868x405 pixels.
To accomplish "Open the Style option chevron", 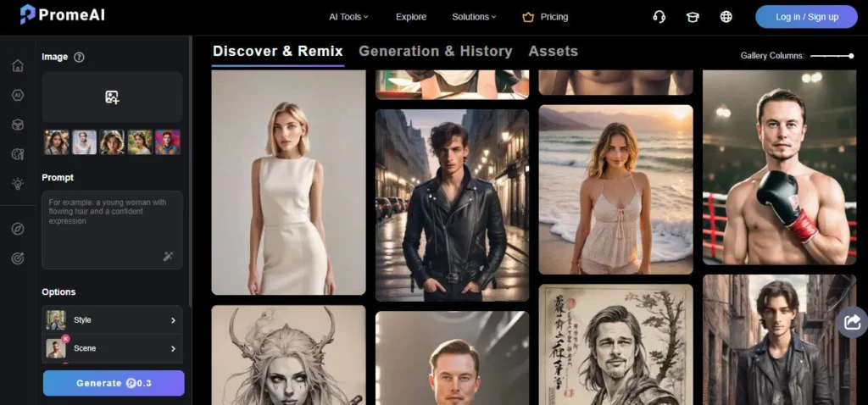I will [173, 320].
